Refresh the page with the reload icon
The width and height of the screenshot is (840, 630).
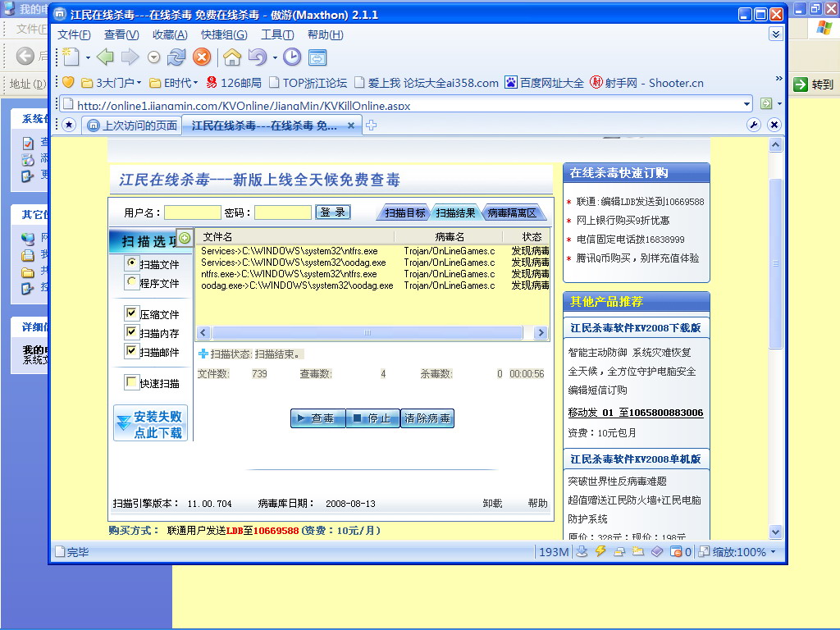176,57
